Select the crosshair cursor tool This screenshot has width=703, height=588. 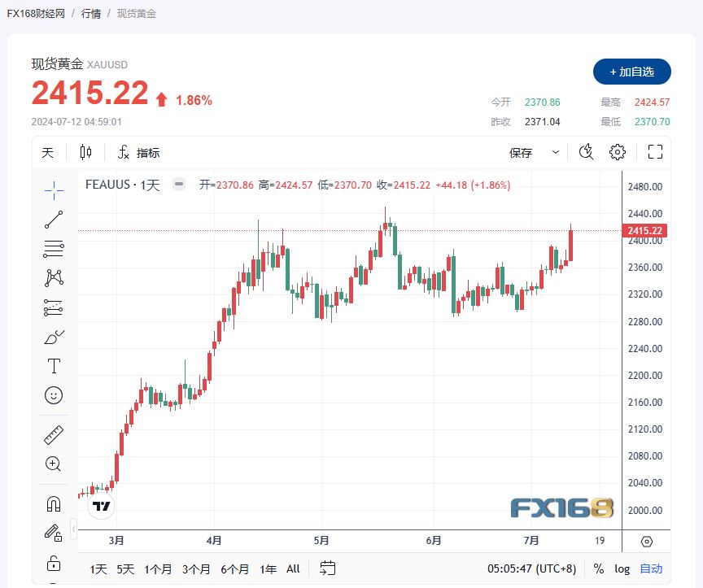tap(53, 189)
